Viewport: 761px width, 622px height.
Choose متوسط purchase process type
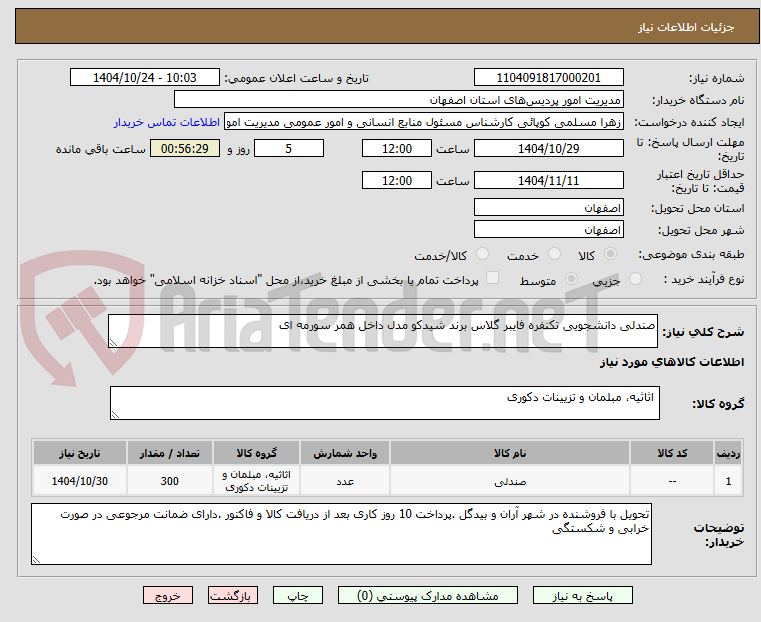[572, 278]
